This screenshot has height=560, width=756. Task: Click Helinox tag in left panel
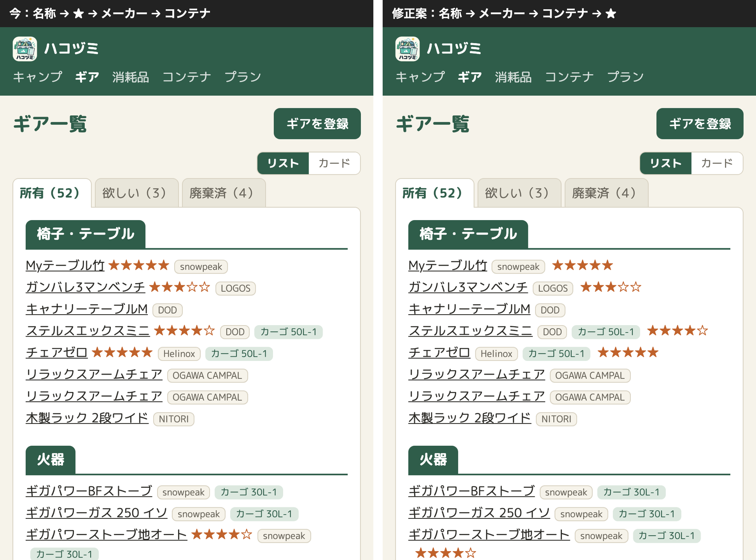(179, 354)
